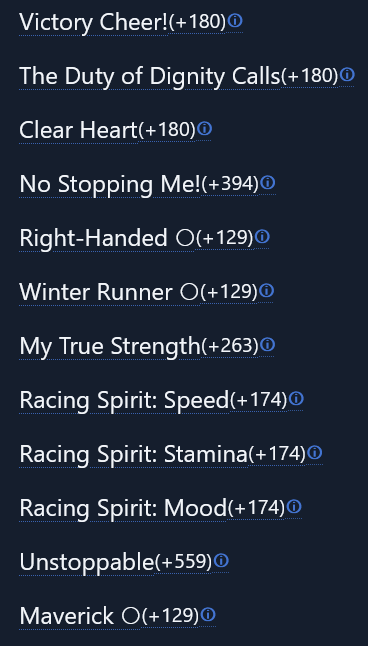Show info for Racing Spirit: Speed
Image resolution: width=368 pixels, height=646 pixels.
pyautogui.click(x=296, y=398)
